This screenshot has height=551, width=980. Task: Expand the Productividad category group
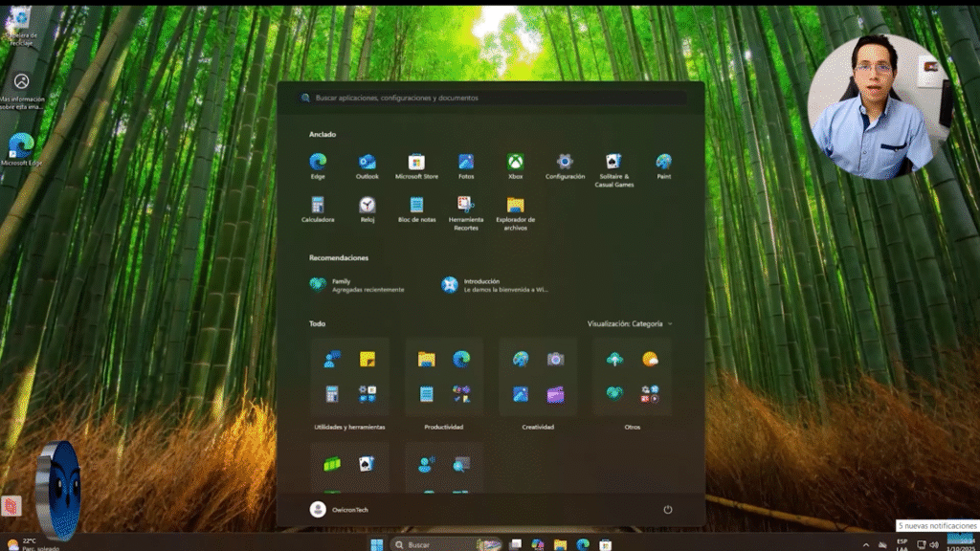(x=443, y=377)
